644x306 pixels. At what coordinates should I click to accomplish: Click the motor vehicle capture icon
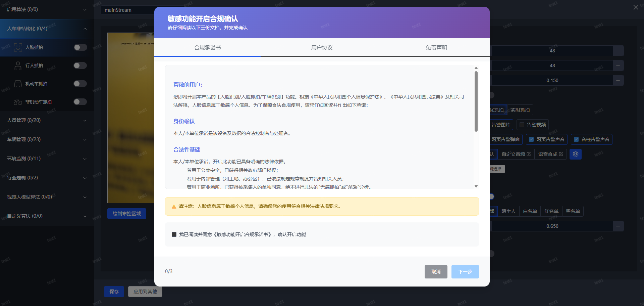18,84
